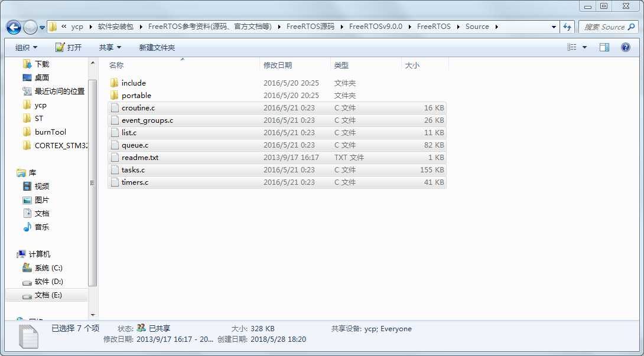Navigate to ycp in breadcrumb
The width and height of the screenshot is (644, 356).
coord(77,27)
